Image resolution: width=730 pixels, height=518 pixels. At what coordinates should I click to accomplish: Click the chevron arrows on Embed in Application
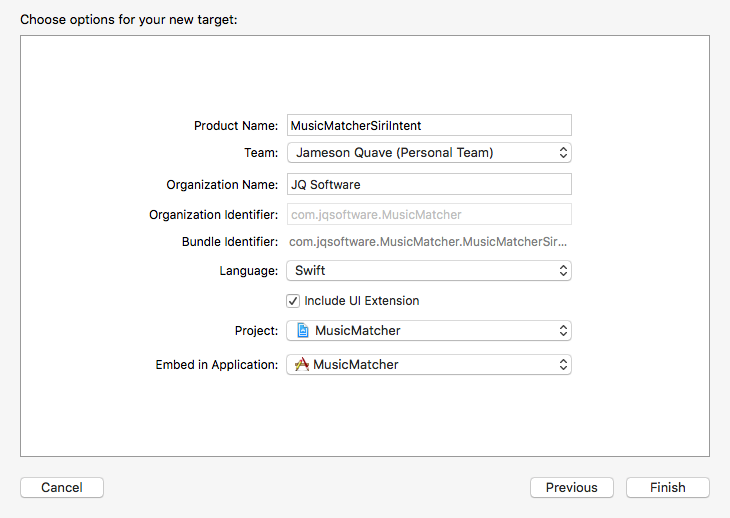click(563, 365)
